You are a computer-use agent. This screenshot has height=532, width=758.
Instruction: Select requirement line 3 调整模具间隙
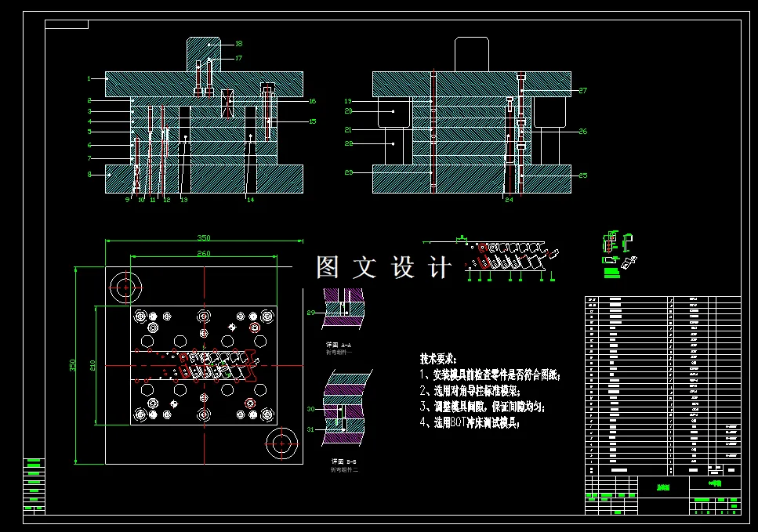482,407
